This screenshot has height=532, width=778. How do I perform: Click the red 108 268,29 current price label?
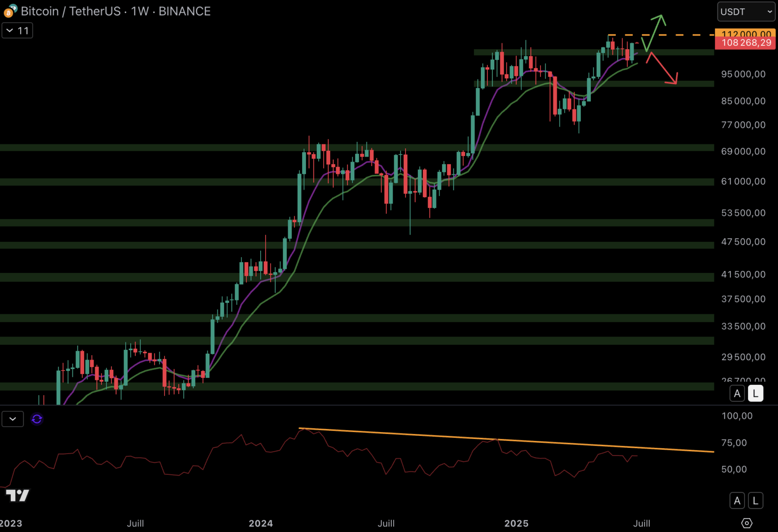tap(745, 43)
